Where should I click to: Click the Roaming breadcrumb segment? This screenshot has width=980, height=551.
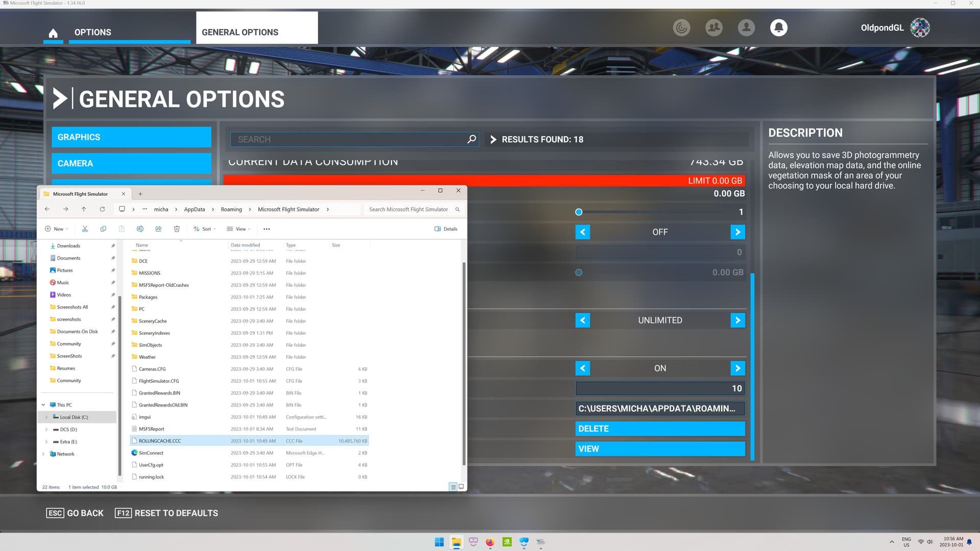[231, 209]
